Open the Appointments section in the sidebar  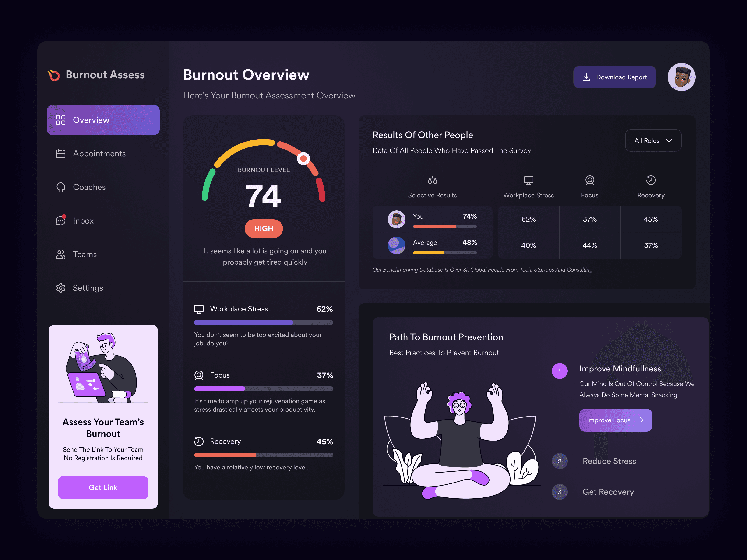(99, 154)
